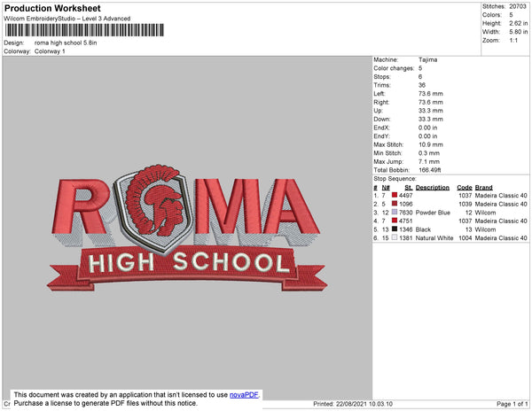Click the 'N#' column header
Screen dimensions: 532x411
(386, 188)
